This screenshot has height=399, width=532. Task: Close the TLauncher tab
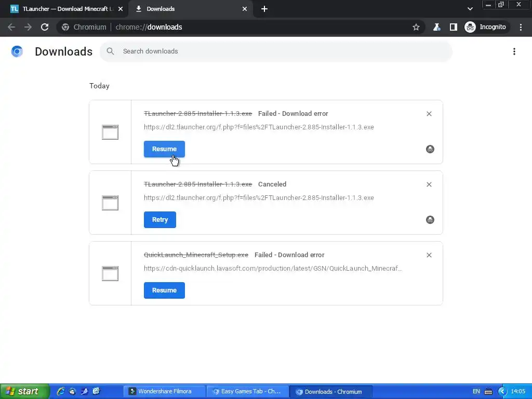coord(121,9)
